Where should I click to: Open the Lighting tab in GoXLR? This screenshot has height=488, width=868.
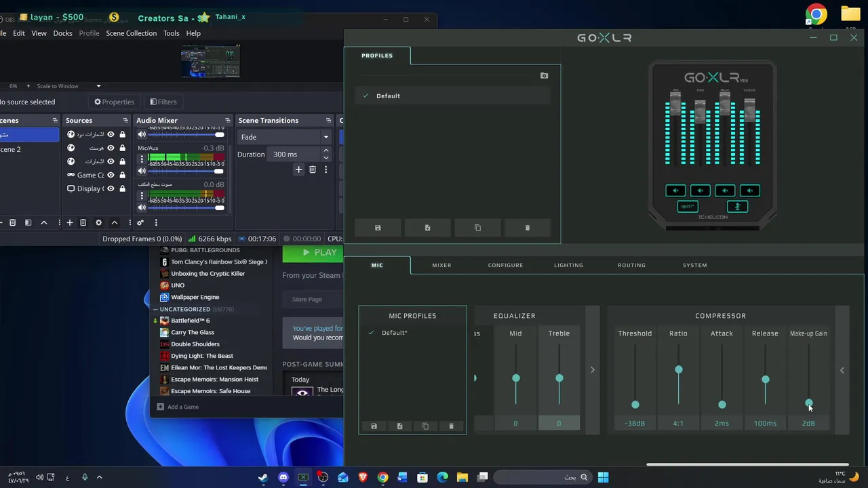tap(568, 265)
